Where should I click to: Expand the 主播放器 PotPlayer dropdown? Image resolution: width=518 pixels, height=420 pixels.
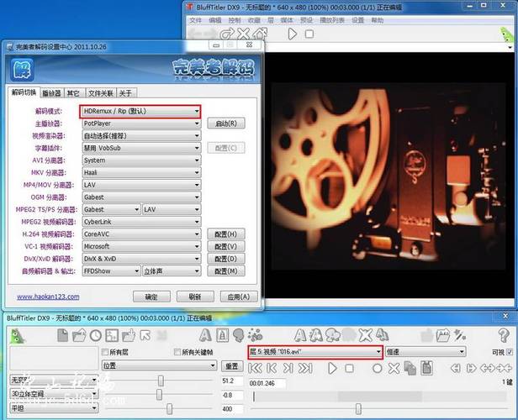pos(140,123)
